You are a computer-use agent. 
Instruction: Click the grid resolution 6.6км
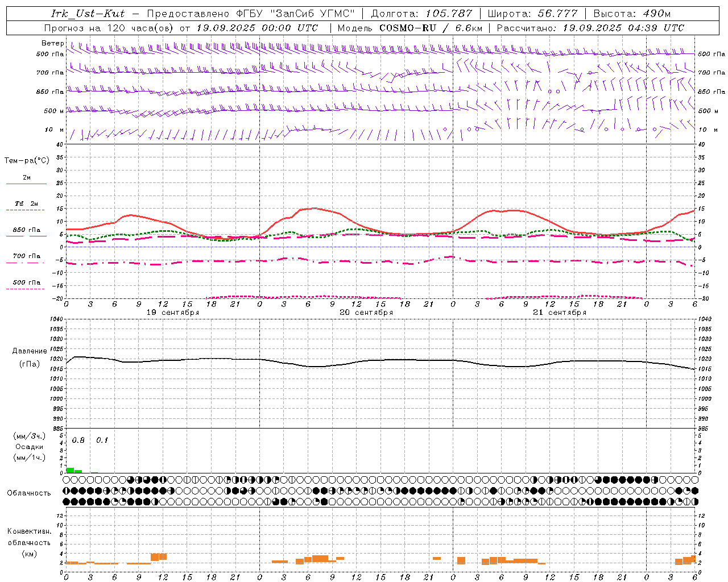pyautogui.click(x=469, y=28)
